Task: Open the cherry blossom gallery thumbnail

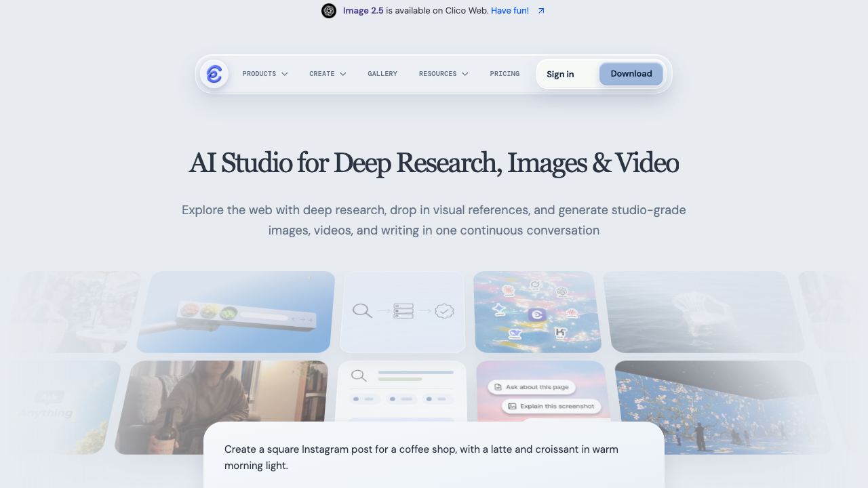Action: tap(723, 407)
